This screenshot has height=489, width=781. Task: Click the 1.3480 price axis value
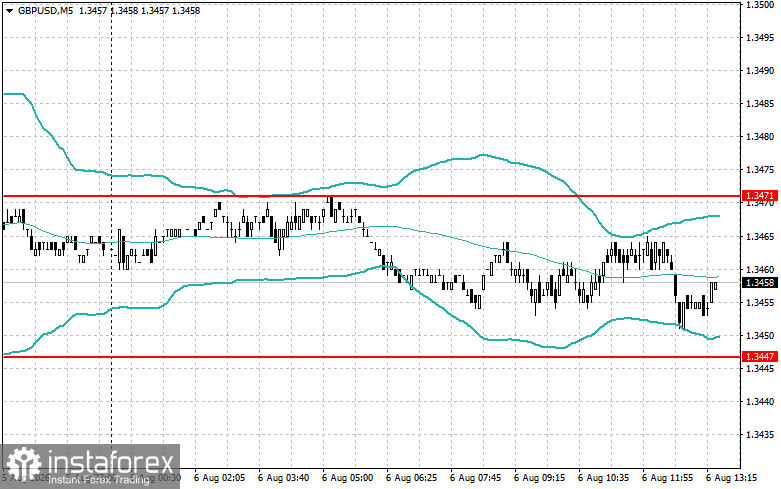click(x=760, y=136)
